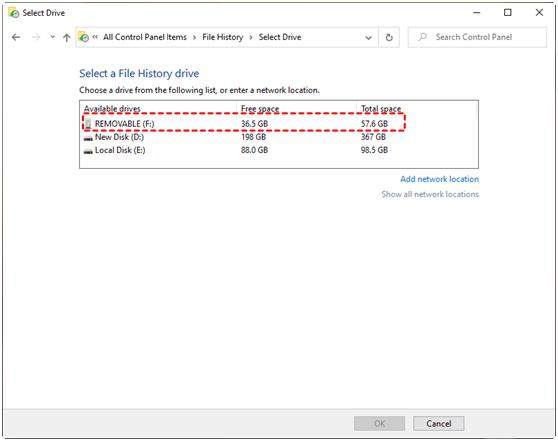
Task: Click the Select Drive title bar icon
Action: tap(13, 13)
